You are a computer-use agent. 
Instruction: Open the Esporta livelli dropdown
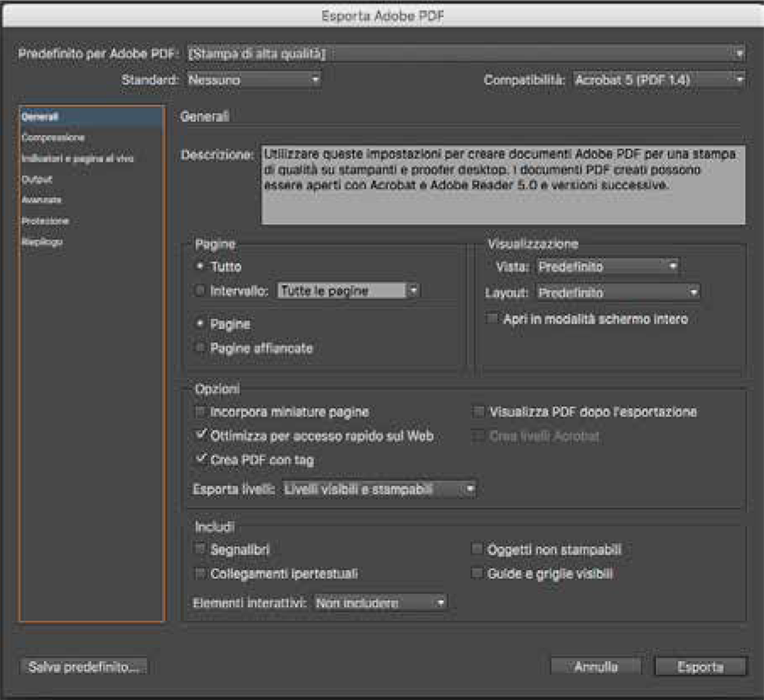[x=379, y=489]
